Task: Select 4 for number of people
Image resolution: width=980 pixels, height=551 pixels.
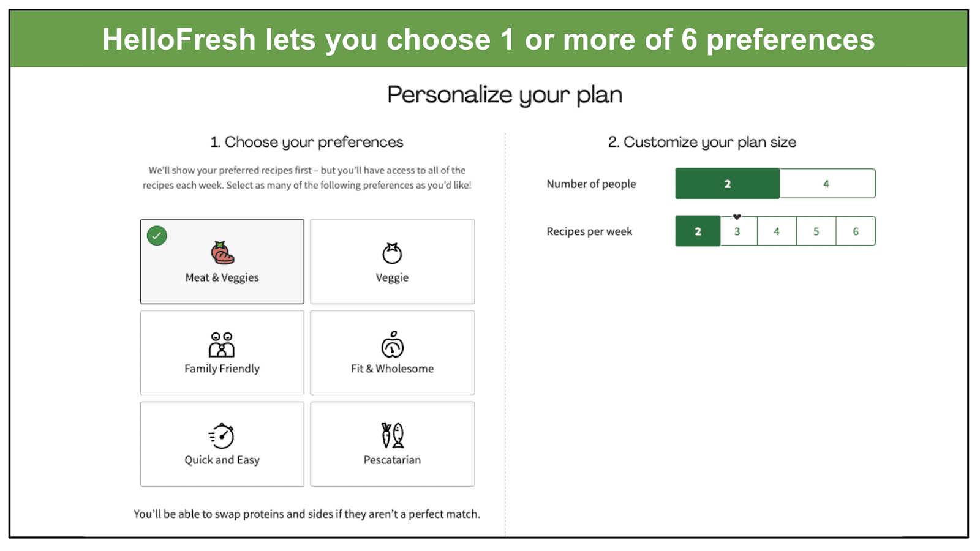Action: (827, 184)
